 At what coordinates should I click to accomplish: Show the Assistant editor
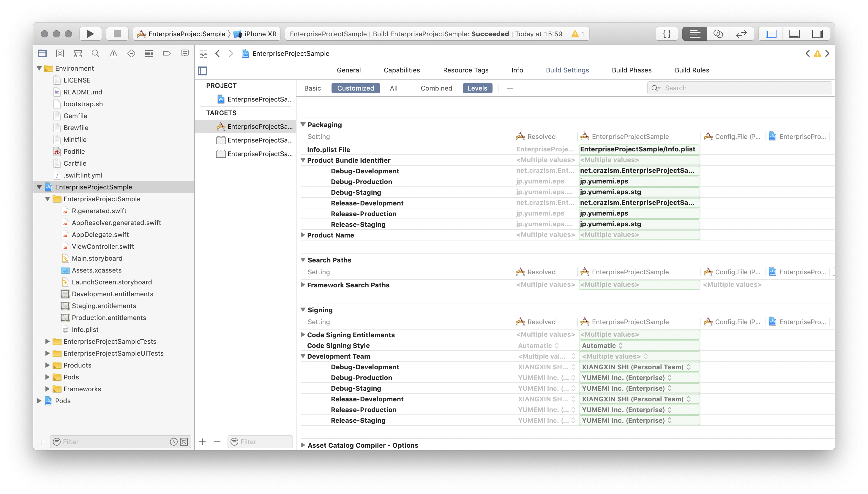tap(718, 34)
